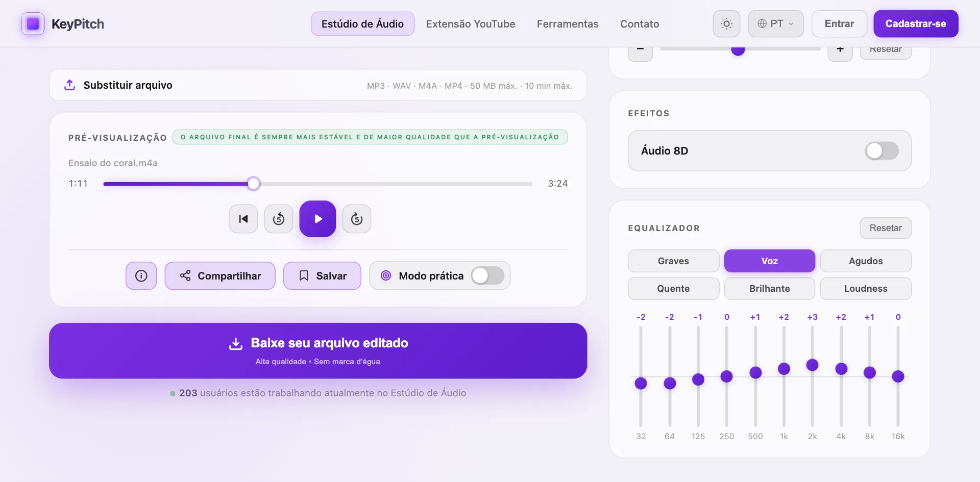
Task: Click the 64 Hz equalizer slider knob
Action: [670, 384]
